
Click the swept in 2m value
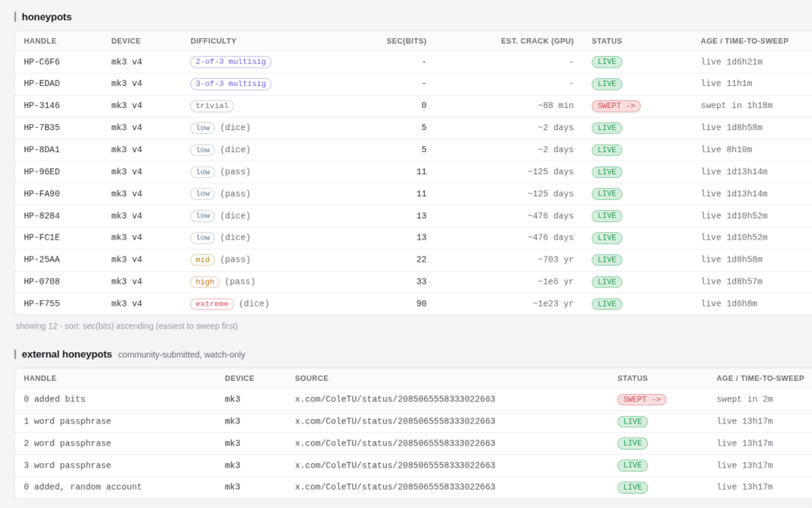click(744, 399)
